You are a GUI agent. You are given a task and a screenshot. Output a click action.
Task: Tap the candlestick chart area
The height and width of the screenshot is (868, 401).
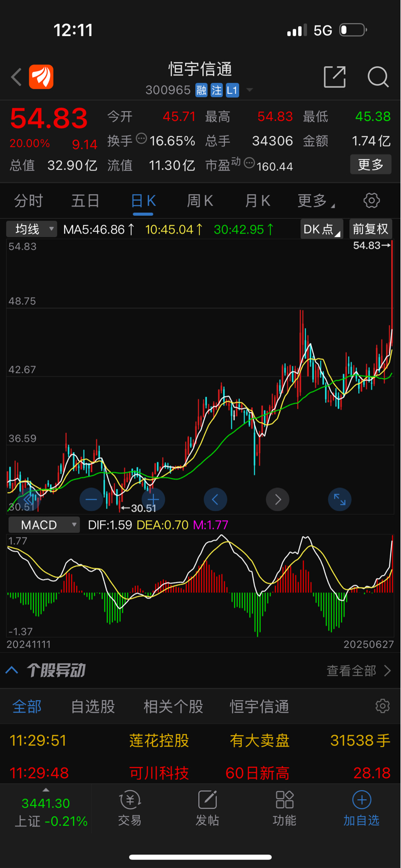(x=200, y=376)
